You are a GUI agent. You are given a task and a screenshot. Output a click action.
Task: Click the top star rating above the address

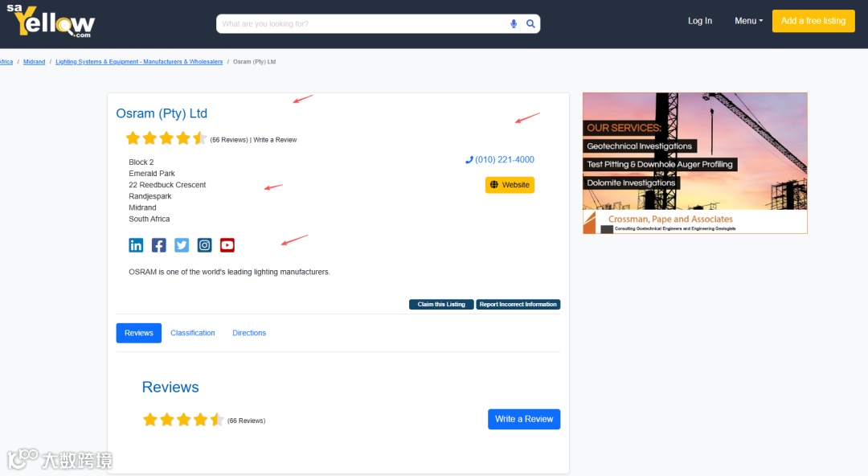point(166,138)
